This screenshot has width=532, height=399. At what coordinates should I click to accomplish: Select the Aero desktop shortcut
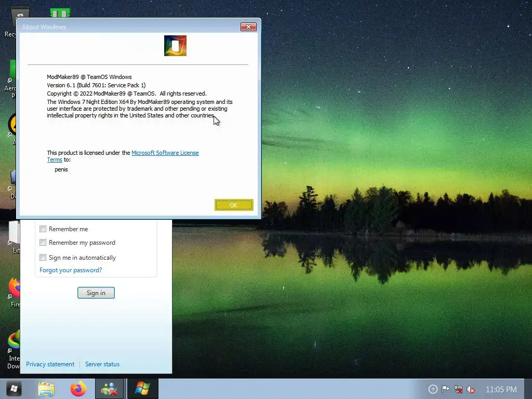click(10, 79)
